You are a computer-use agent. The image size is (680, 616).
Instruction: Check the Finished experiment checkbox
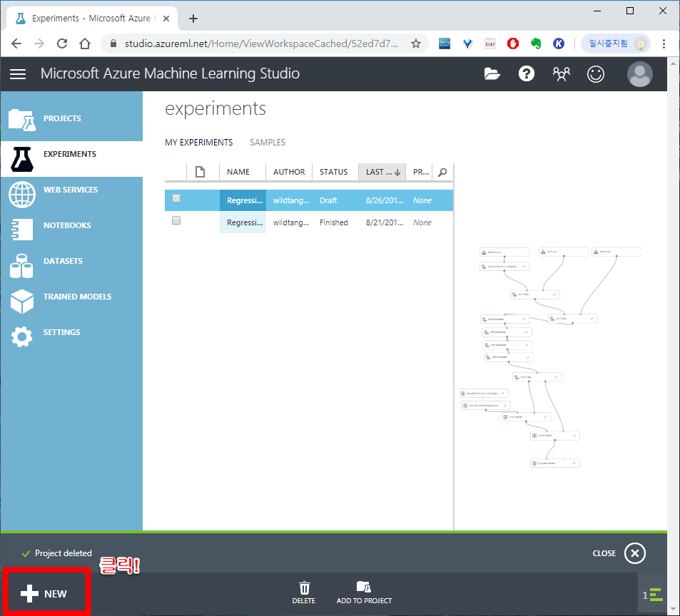pyautogui.click(x=176, y=220)
